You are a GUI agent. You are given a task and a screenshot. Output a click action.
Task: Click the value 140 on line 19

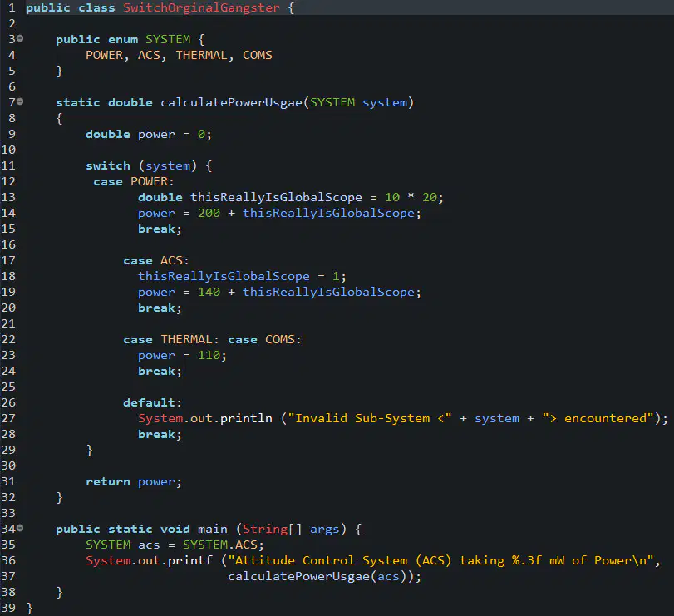(x=209, y=292)
